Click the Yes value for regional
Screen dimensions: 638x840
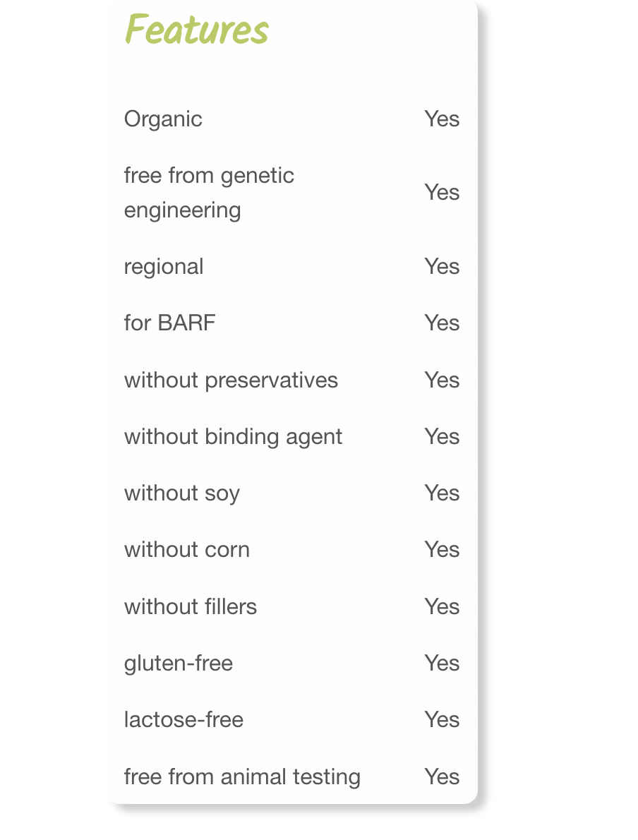(x=442, y=267)
